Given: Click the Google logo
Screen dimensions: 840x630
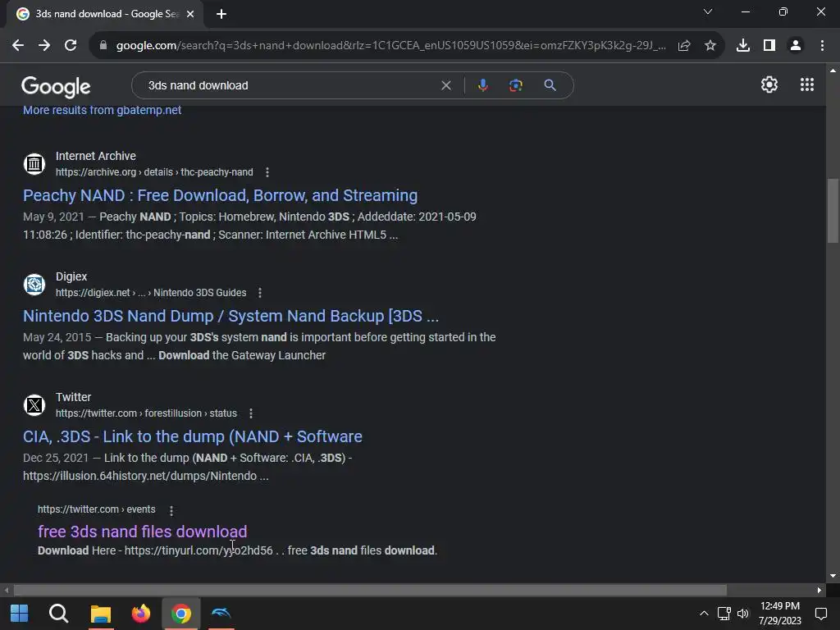Looking at the screenshot, I should pos(56,87).
